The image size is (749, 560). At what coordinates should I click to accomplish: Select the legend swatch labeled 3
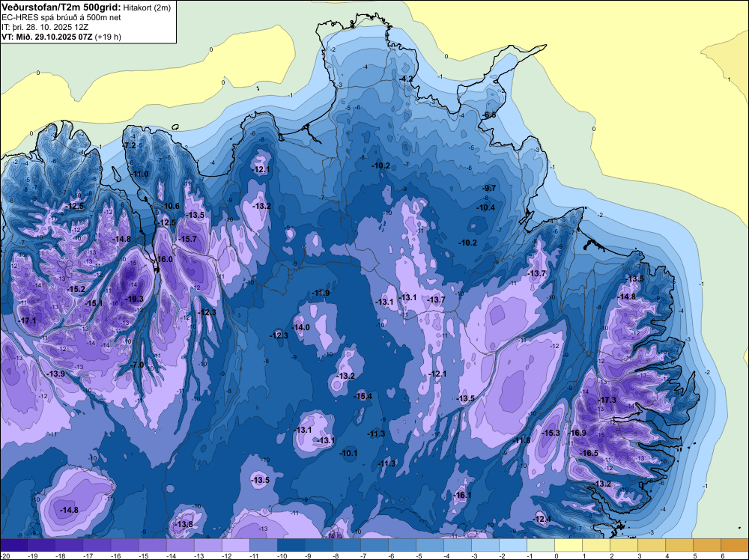coord(652,544)
